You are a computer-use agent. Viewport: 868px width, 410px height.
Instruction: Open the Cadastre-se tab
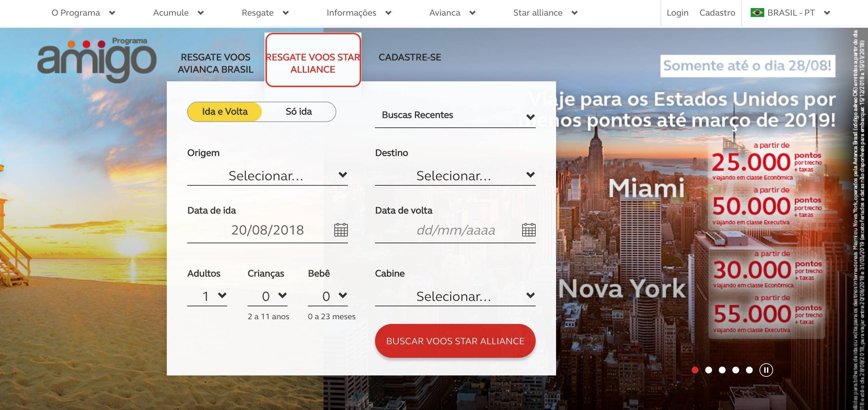[410, 57]
